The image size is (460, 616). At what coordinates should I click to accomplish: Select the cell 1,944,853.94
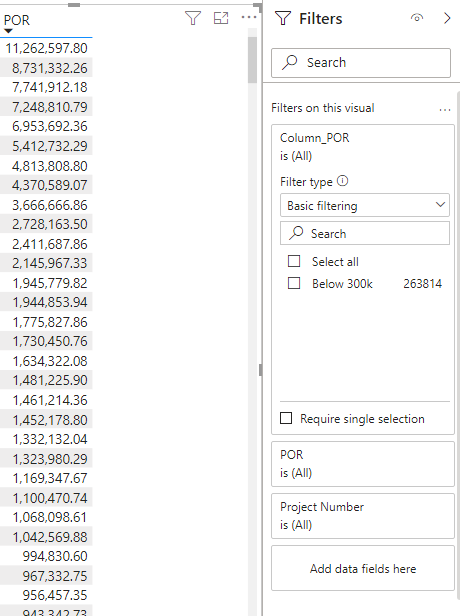pos(46,302)
